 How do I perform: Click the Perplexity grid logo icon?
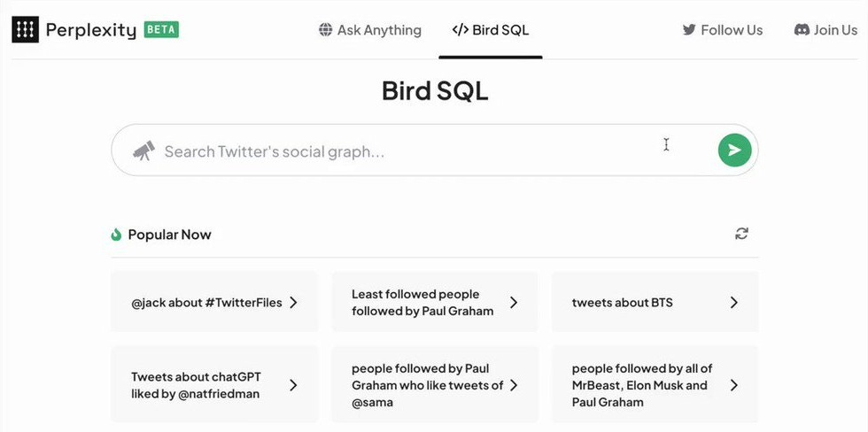[25, 29]
